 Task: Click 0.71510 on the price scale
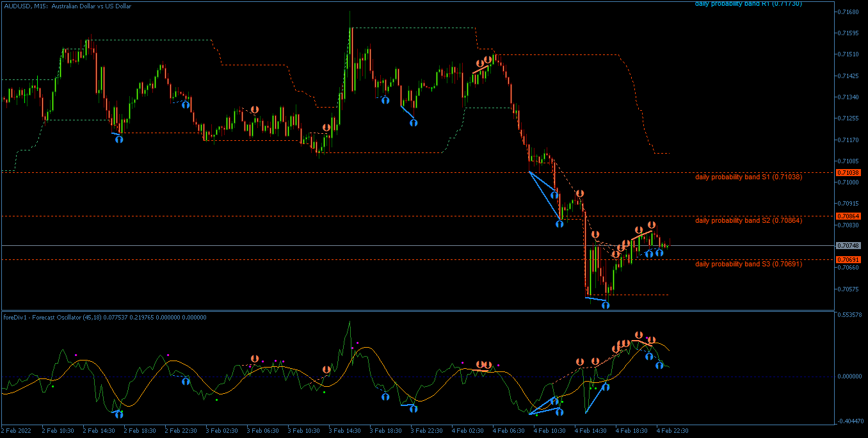point(849,54)
